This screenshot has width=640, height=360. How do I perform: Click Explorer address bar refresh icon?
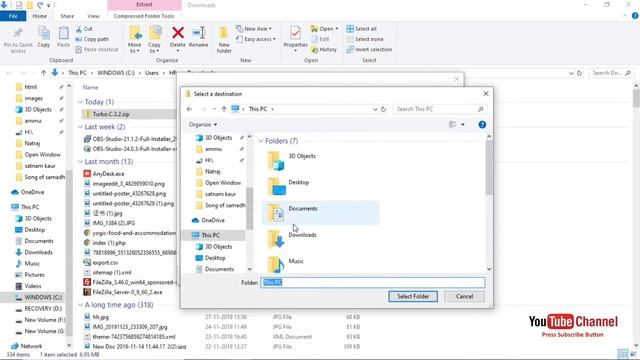pyautogui.click(x=579, y=73)
